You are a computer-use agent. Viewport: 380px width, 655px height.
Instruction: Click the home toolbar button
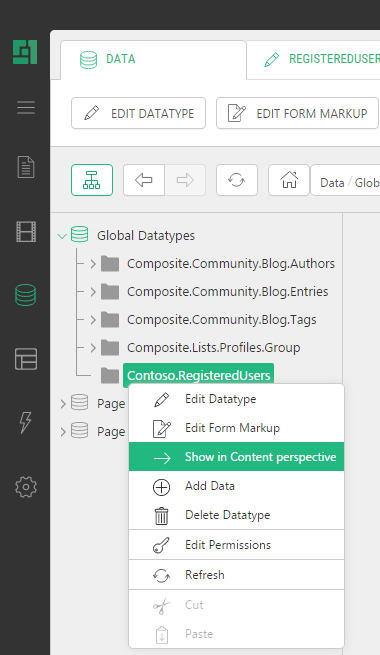289,180
